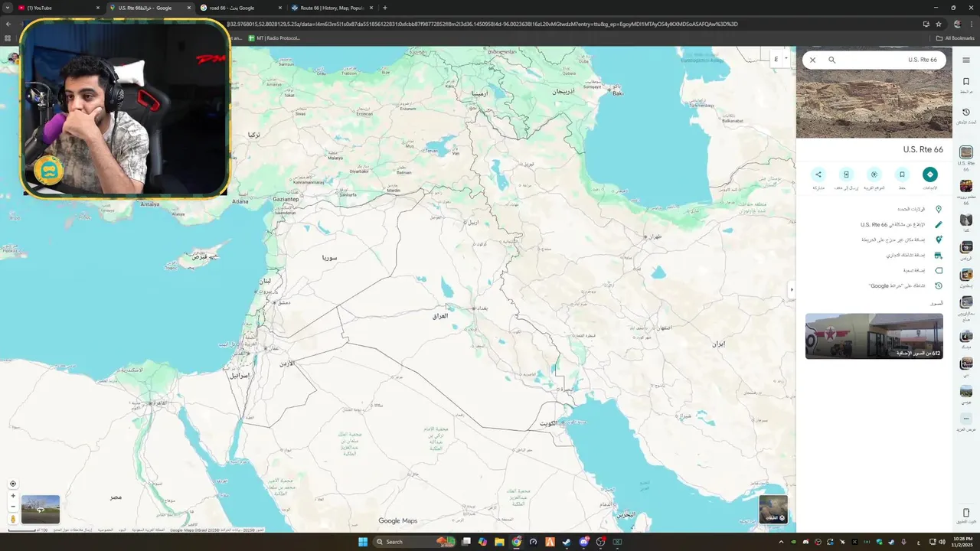Show hidden system tray icons chevron
Image resolution: width=980 pixels, height=551 pixels.
[782, 542]
